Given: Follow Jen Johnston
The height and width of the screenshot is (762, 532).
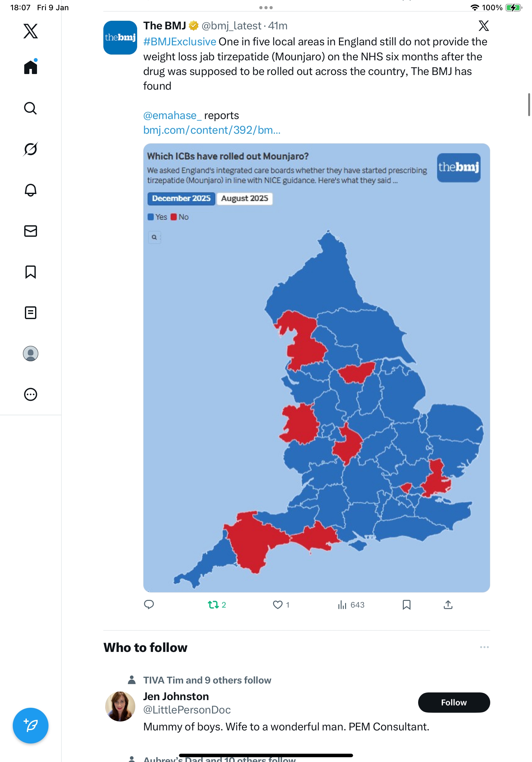Looking at the screenshot, I should pyautogui.click(x=454, y=702).
